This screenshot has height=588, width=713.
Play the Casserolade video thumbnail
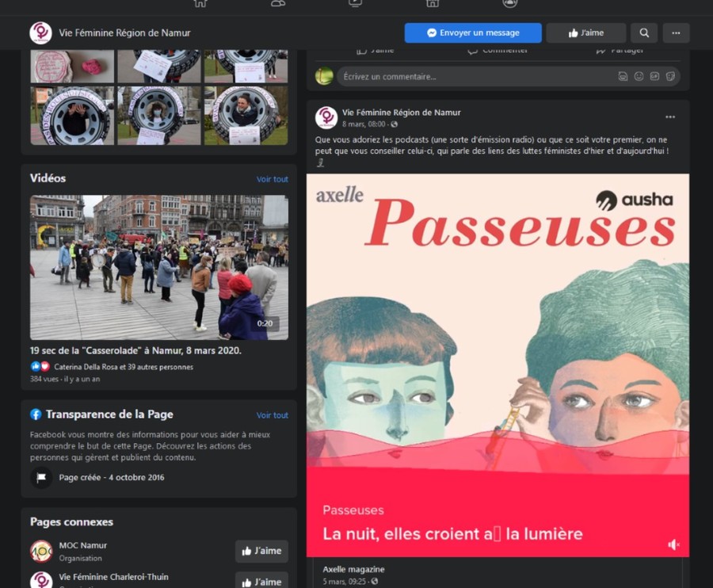coord(159,267)
